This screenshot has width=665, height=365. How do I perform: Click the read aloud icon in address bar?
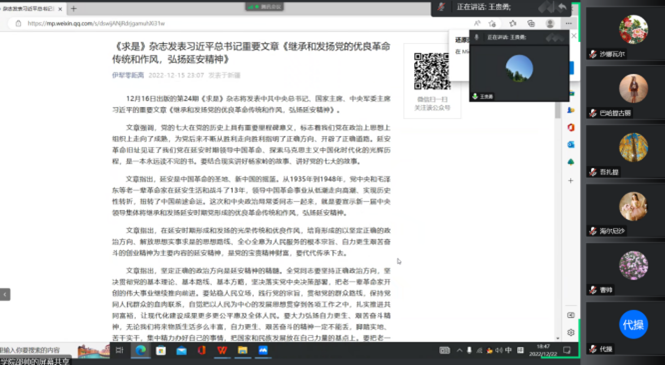pos(477,23)
